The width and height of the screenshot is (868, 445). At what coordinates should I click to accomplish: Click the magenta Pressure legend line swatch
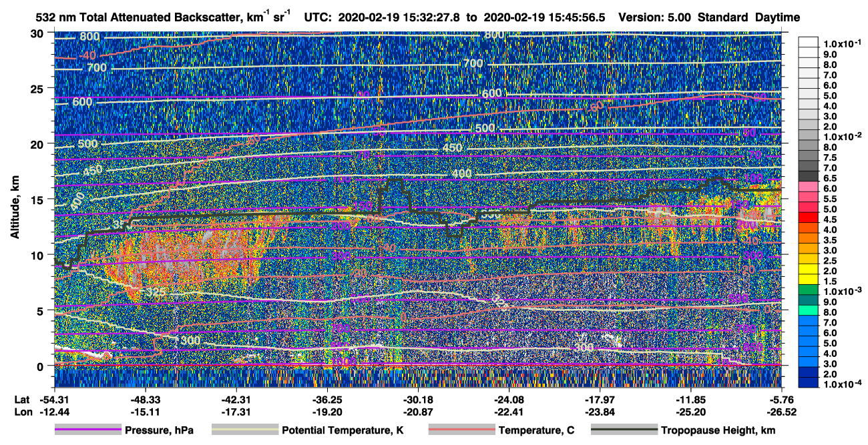point(87,430)
